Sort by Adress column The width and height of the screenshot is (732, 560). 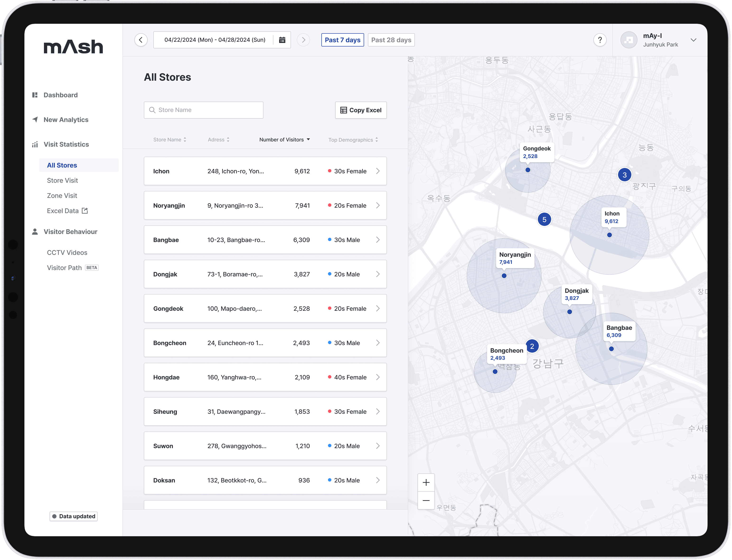[x=219, y=140]
